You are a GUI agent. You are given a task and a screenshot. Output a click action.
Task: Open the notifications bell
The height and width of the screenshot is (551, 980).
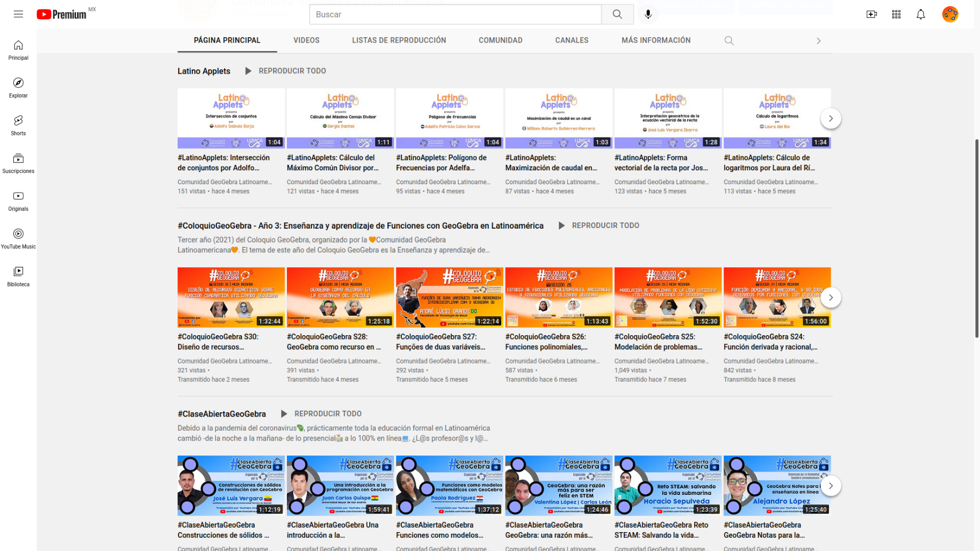(x=920, y=14)
